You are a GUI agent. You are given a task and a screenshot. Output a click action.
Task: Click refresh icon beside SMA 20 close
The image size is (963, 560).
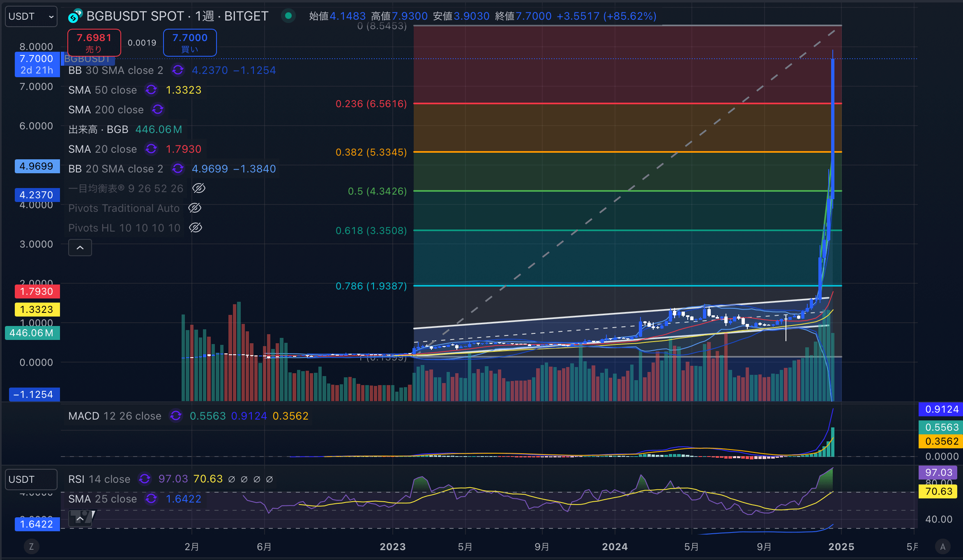[151, 149]
